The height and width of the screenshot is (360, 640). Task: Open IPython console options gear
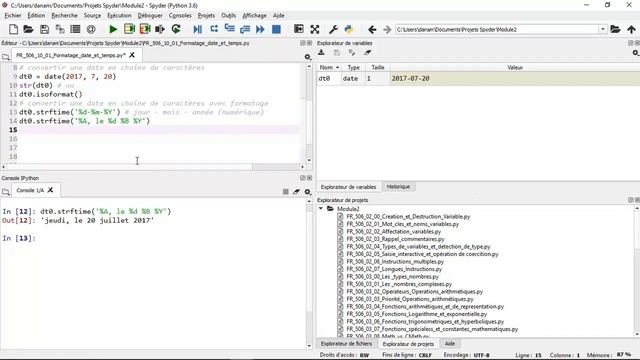(x=308, y=191)
